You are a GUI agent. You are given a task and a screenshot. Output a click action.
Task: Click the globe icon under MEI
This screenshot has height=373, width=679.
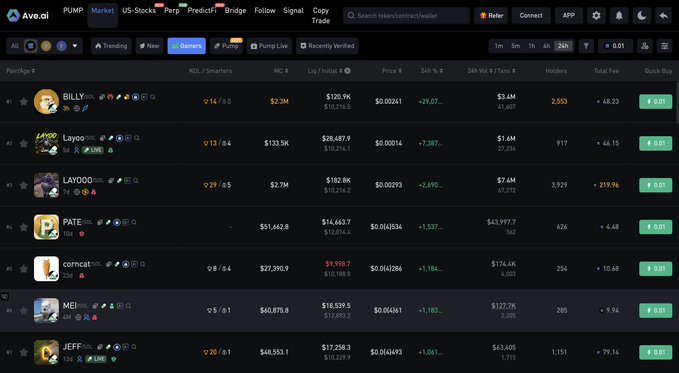coord(78,318)
